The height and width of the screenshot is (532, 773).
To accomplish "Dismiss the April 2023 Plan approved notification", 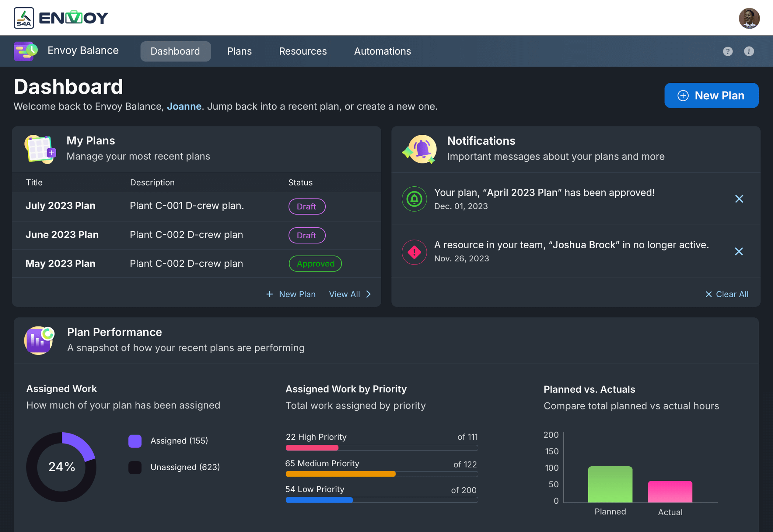I will tap(739, 199).
